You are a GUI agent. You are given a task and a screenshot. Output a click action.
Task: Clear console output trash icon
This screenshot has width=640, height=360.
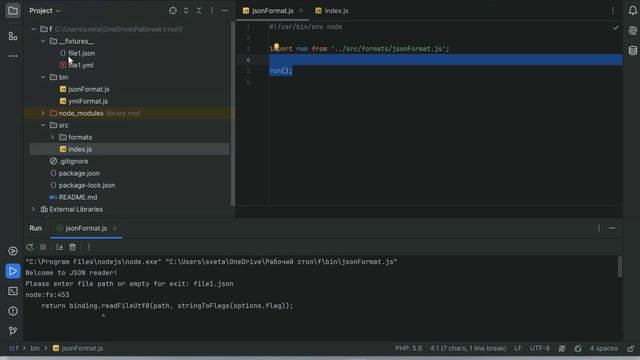tap(73, 247)
